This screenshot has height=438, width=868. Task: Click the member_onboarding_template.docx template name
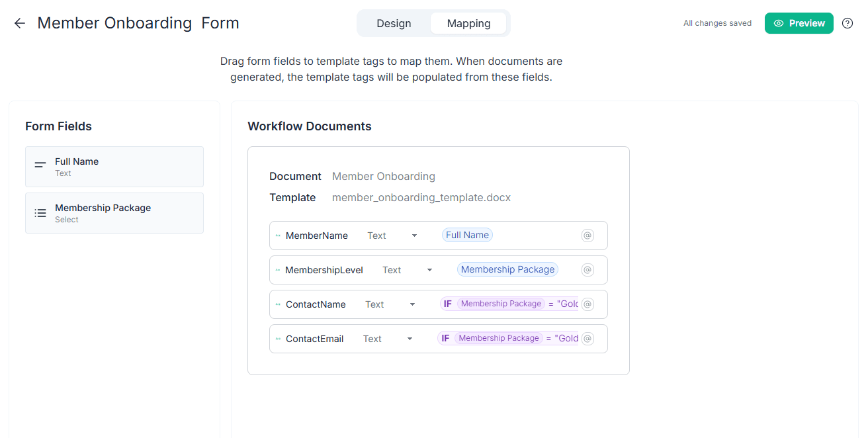pyautogui.click(x=421, y=197)
